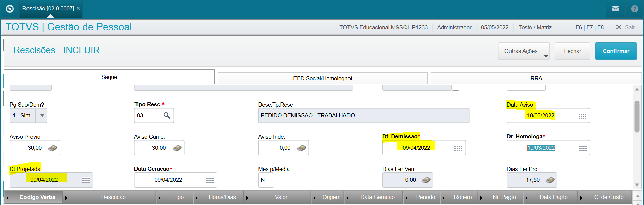This screenshot has height=205, width=644.
Task: Click the Mes p/Media field
Action: pos(266,180)
